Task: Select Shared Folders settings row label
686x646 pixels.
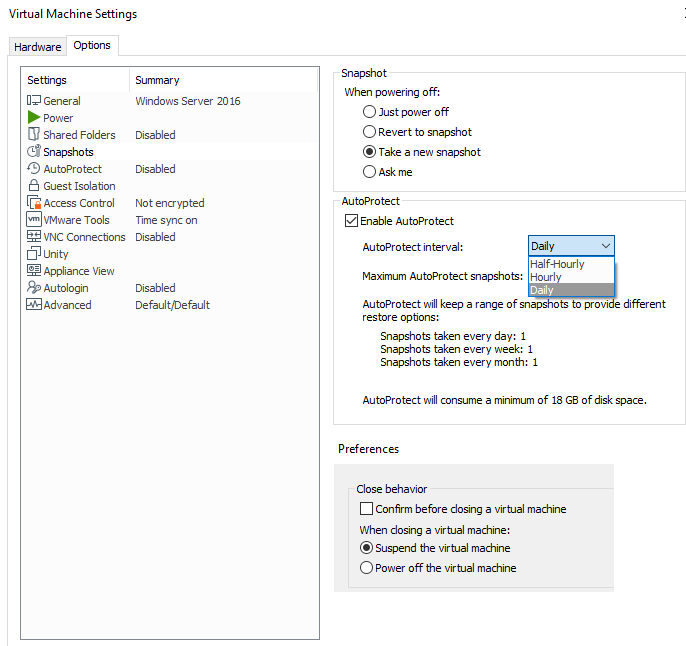Action: point(79,135)
